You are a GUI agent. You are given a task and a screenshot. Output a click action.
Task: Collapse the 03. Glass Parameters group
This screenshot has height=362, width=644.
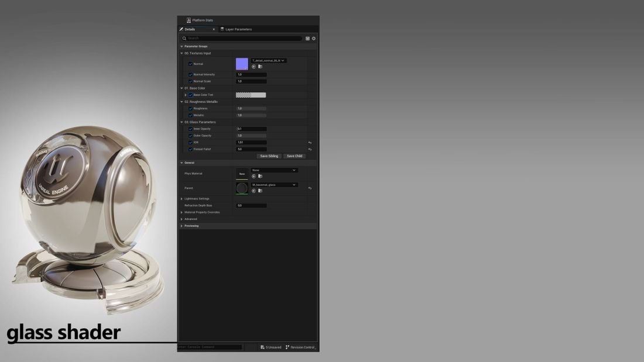tap(181, 122)
